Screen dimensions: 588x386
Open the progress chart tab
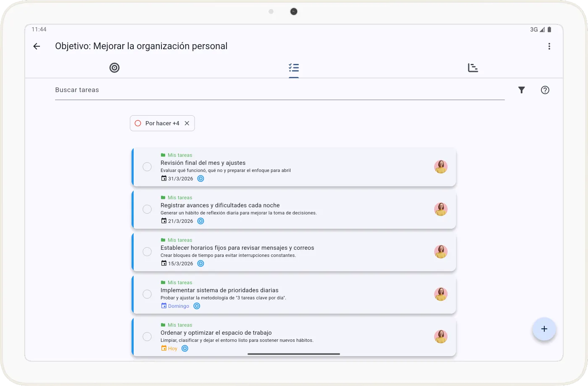pos(473,68)
